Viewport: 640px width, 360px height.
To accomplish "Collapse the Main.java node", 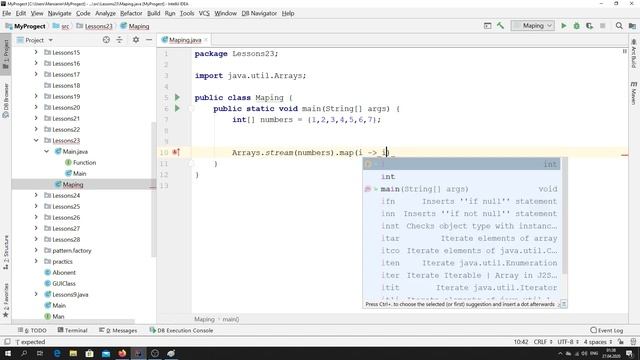I will [x=47, y=151].
